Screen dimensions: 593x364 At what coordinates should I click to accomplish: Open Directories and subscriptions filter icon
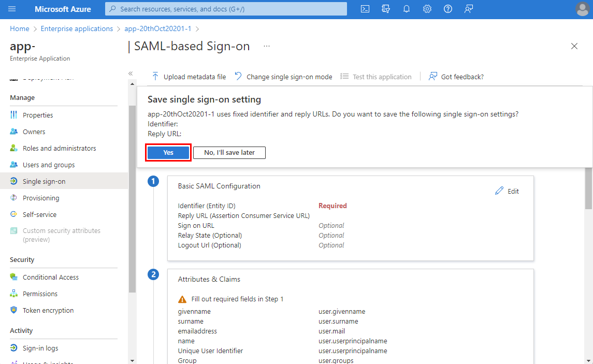tap(386, 9)
